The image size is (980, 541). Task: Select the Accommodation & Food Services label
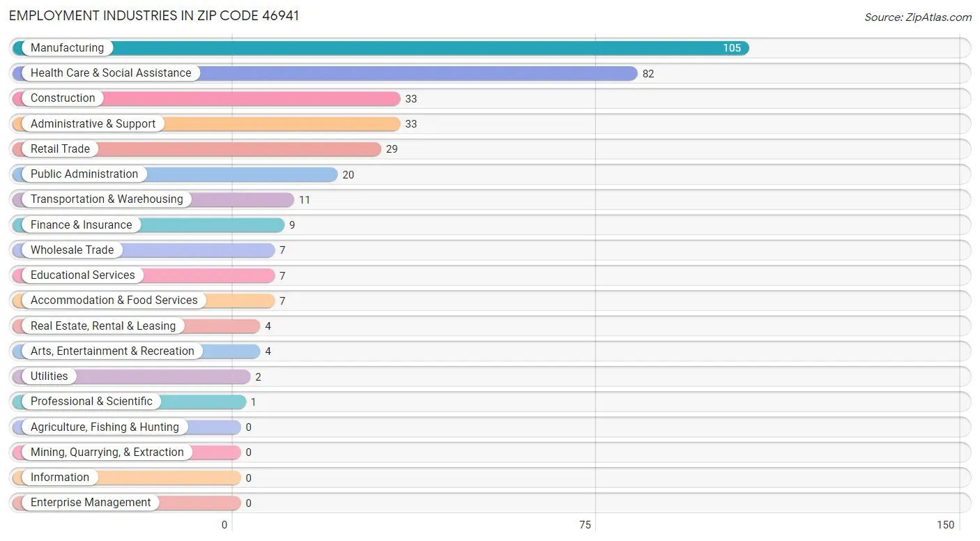point(114,300)
